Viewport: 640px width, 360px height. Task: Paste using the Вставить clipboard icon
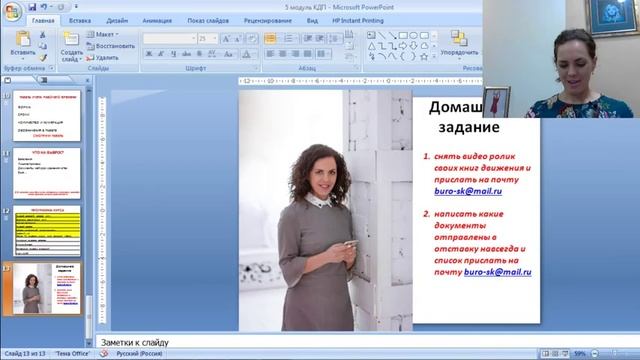click(23, 39)
